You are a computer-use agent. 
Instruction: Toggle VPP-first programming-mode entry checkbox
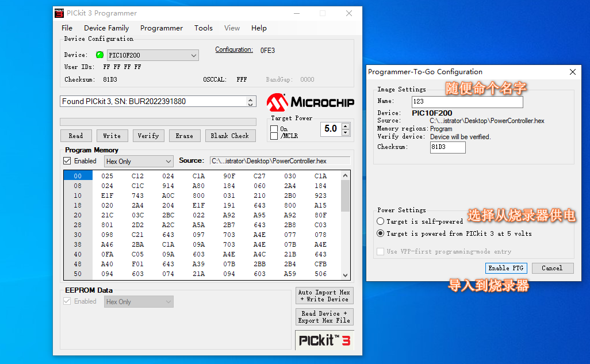pyautogui.click(x=381, y=251)
